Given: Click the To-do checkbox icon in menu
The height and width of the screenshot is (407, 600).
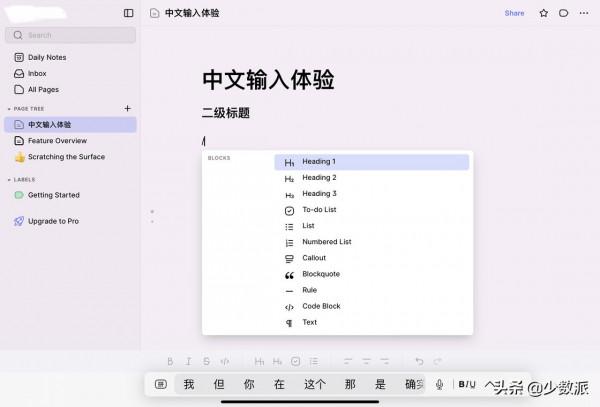Looking at the screenshot, I should (289, 211).
